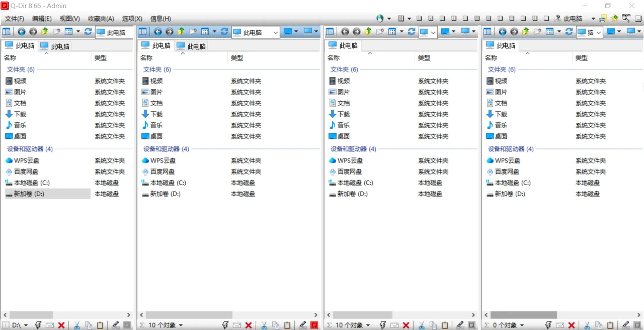Click the printer icon in the top toolbar
This screenshot has height=330, width=644.
point(603,19)
